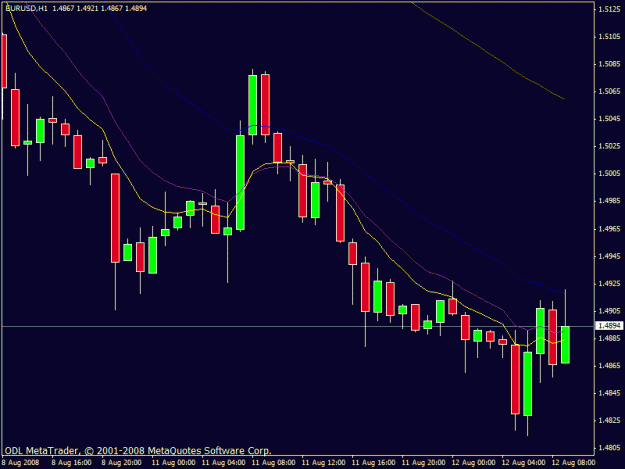Click the 11 Aug 00:00 time label
Image resolution: width=625 pixels, height=469 pixels.
pos(173,463)
